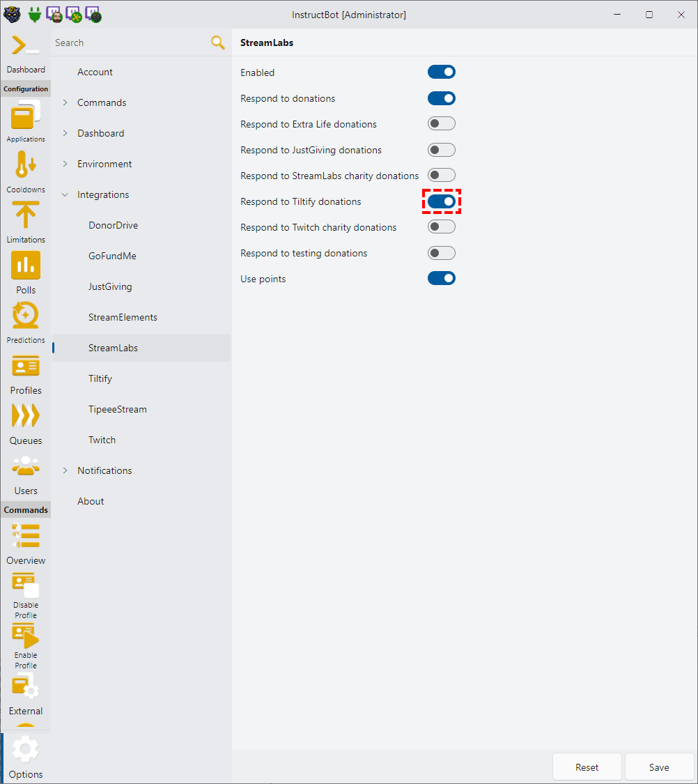Click the InstructBot owl logo icon
698x784 pixels.
pos(12,15)
